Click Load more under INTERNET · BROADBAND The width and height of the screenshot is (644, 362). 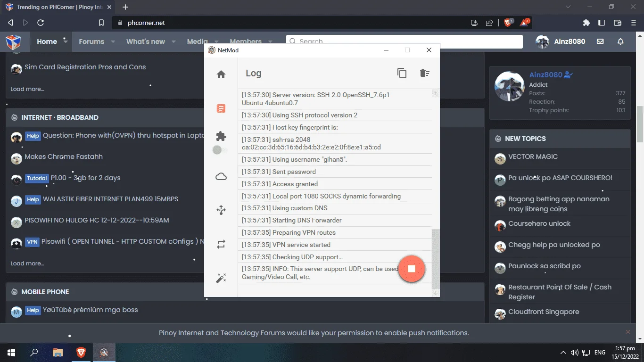(27, 263)
